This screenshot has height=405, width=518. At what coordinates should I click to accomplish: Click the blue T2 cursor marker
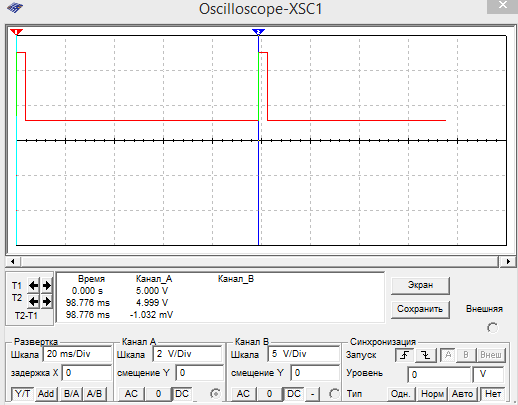tap(258, 32)
